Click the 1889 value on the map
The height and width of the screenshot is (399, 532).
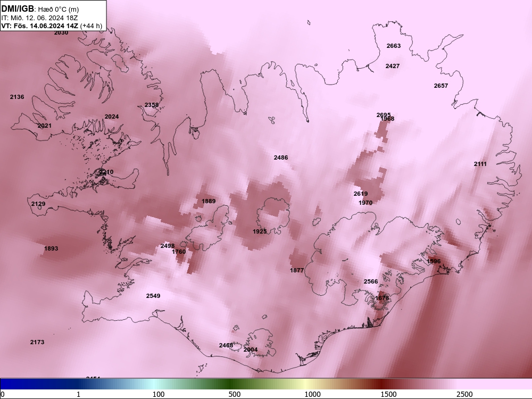[x=209, y=201]
